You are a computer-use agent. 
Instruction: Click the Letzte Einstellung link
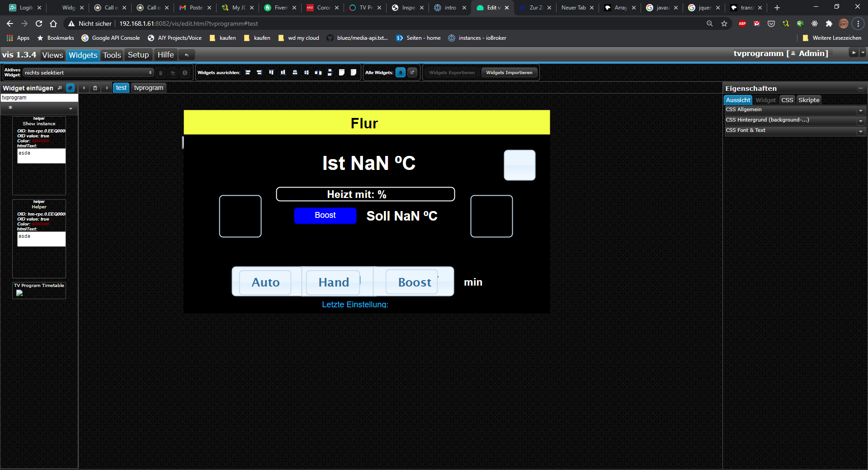[355, 305]
